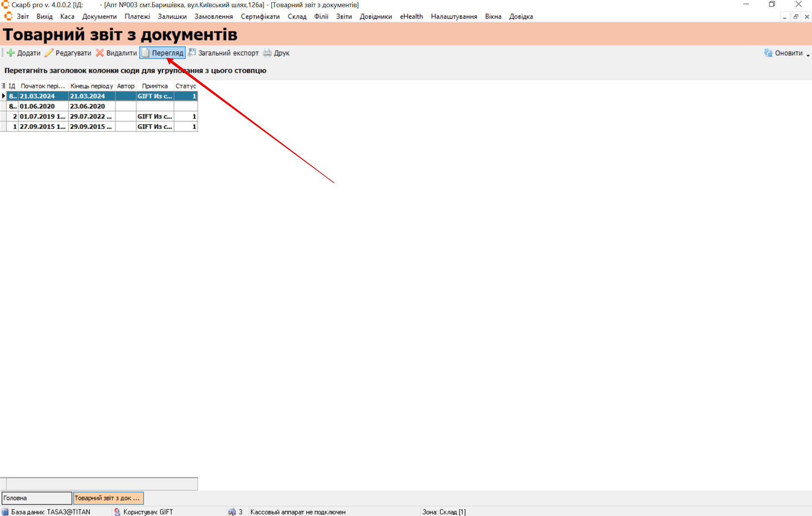Expand the Оновити dropdown arrow
This screenshot has width=812, height=516.
(808, 55)
